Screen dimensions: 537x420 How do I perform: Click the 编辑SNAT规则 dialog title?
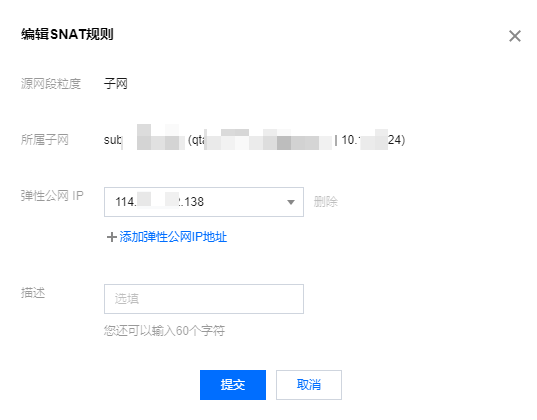coord(67,34)
